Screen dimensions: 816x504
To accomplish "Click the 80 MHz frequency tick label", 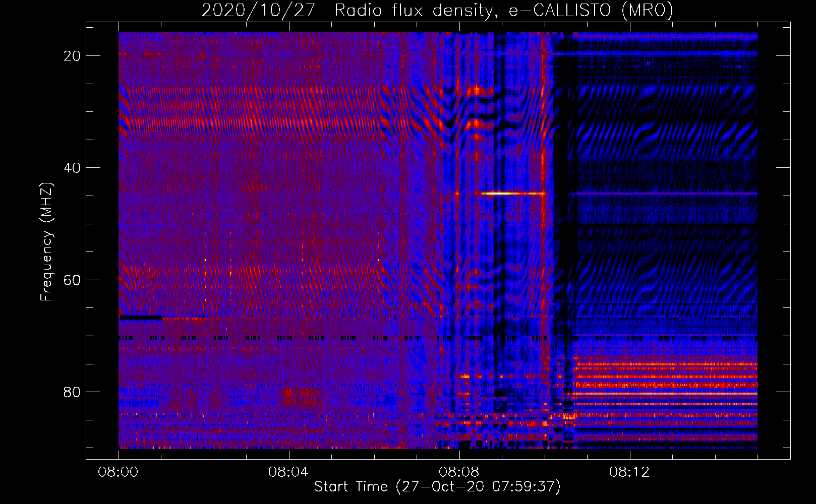I will [72, 392].
